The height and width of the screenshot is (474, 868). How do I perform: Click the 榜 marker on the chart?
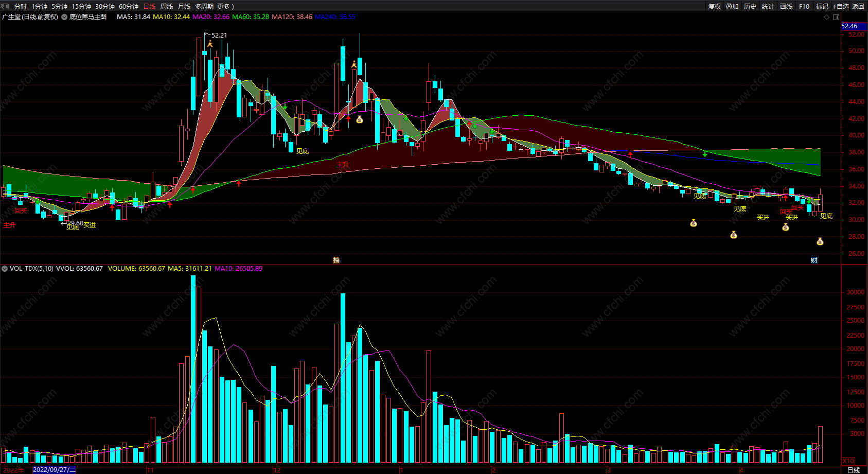pyautogui.click(x=336, y=260)
